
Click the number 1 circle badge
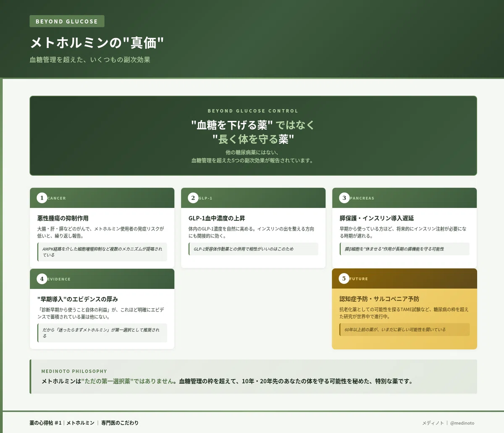pyautogui.click(x=42, y=198)
